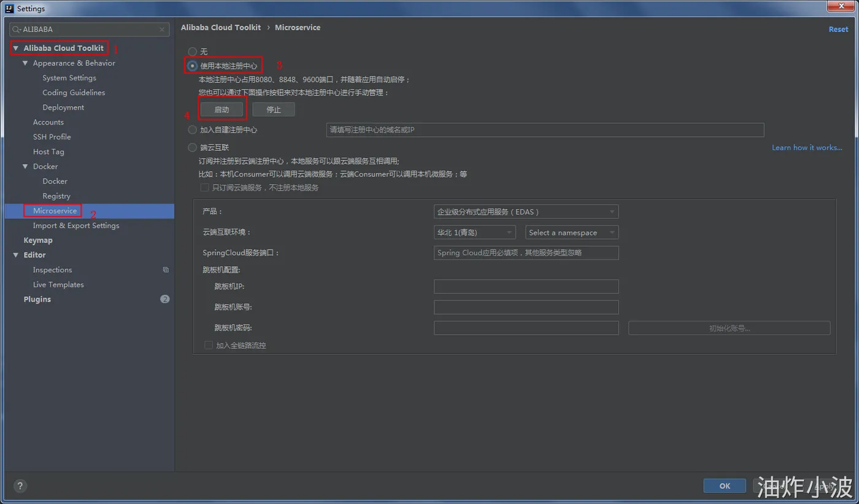The image size is (859, 504).
Task: Select the 无 radio option
Action: click(x=193, y=52)
